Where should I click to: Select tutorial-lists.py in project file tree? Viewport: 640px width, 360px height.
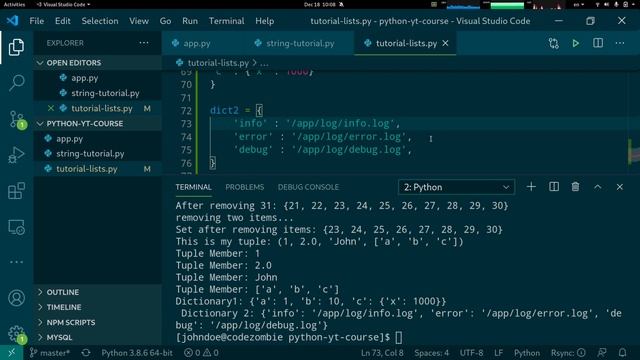coord(98,169)
